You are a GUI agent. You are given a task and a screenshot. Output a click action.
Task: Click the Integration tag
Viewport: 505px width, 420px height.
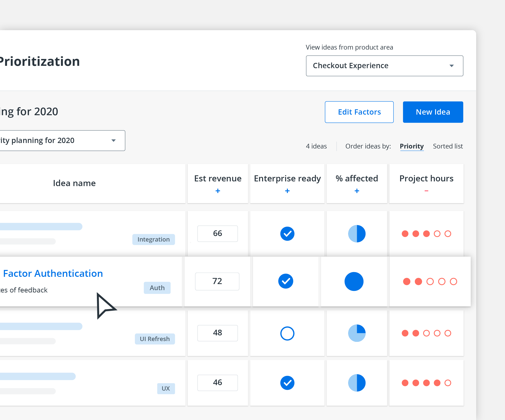(153, 239)
